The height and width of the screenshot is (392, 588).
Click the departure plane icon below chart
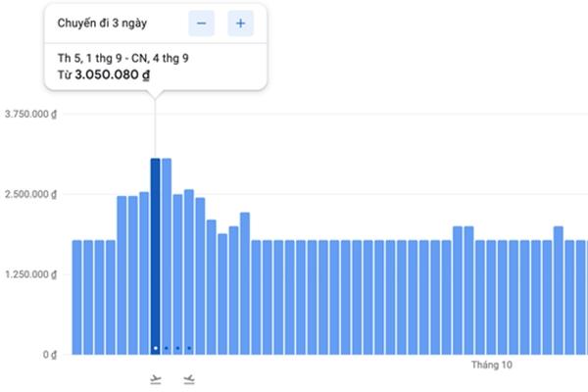(x=155, y=378)
